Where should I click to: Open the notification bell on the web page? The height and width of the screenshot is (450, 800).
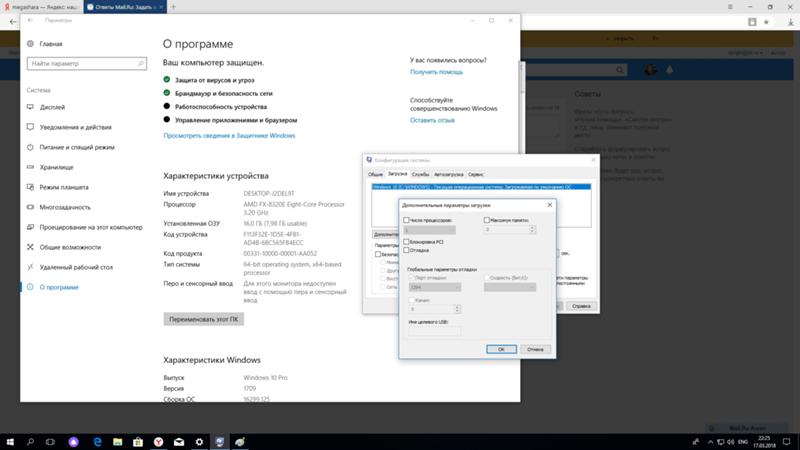pyautogui.click(x=669, y=70)
